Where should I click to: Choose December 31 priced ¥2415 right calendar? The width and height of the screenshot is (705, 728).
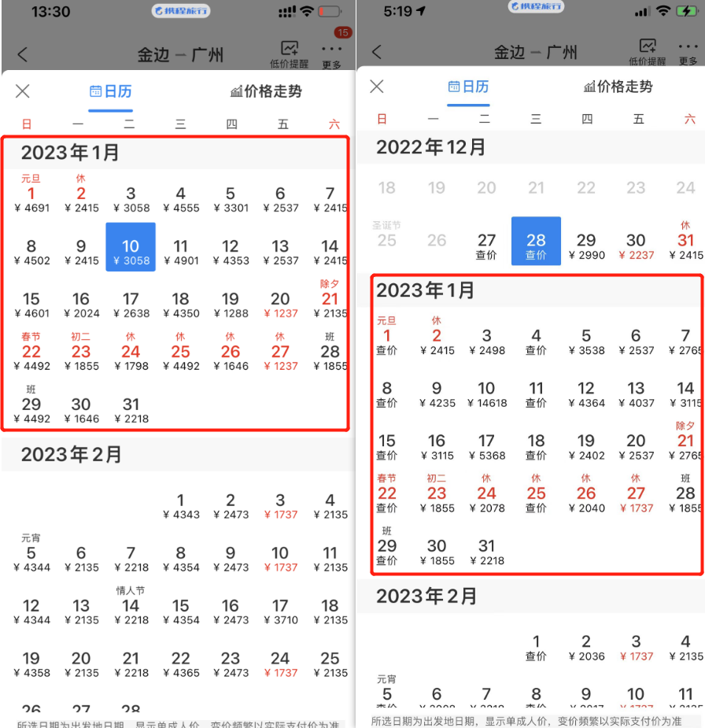tap(686, 241)
